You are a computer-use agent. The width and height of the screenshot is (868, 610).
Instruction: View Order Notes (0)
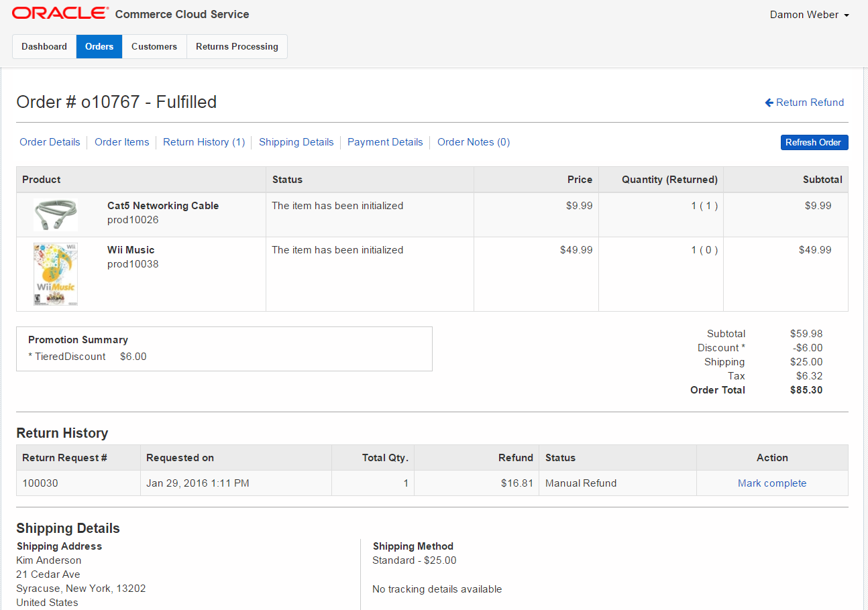[x=474, y=142]
